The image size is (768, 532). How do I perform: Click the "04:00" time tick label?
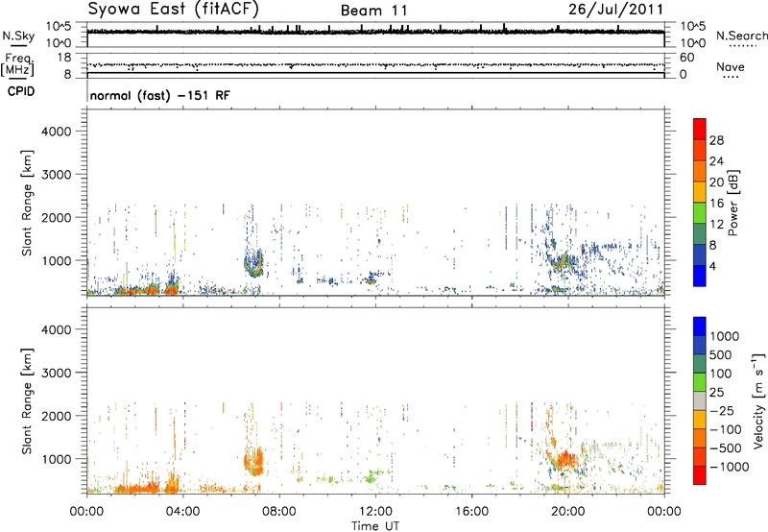(182, 512)
